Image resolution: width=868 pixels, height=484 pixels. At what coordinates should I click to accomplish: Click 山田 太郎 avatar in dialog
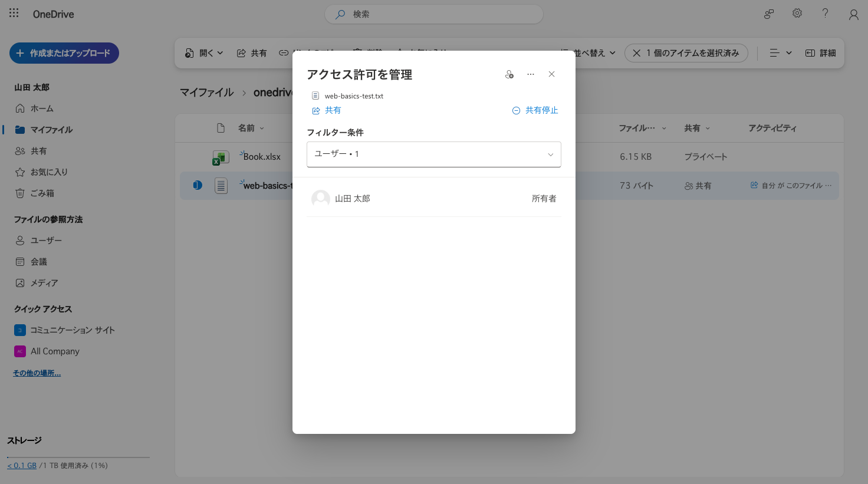(x=321, y=199)
